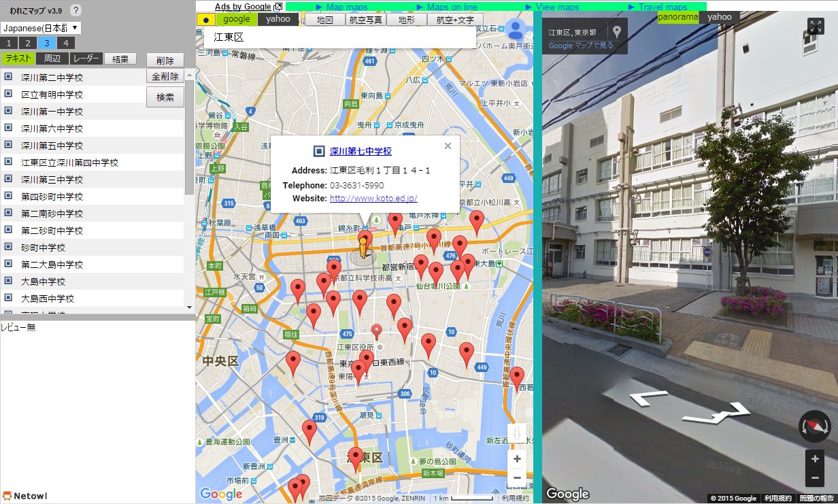Select 区立有明中学校 in the list

92,94
